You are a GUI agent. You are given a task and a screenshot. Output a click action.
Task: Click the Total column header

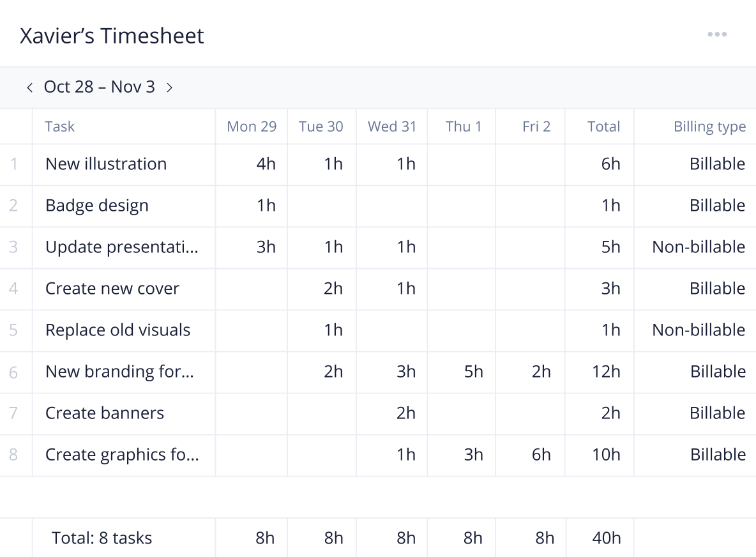[603, 126]
